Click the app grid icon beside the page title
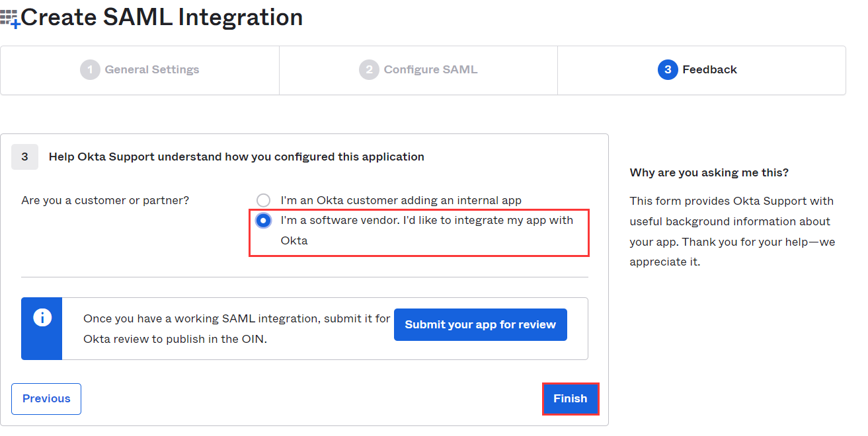 [x=10, y=18]
